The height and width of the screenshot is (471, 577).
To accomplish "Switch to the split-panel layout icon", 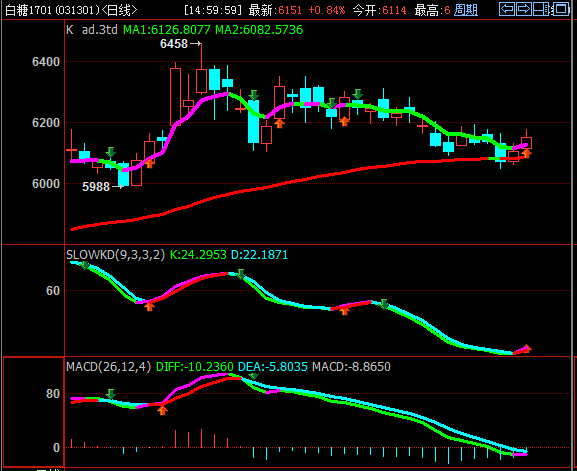I will click(x=541, y=9).
